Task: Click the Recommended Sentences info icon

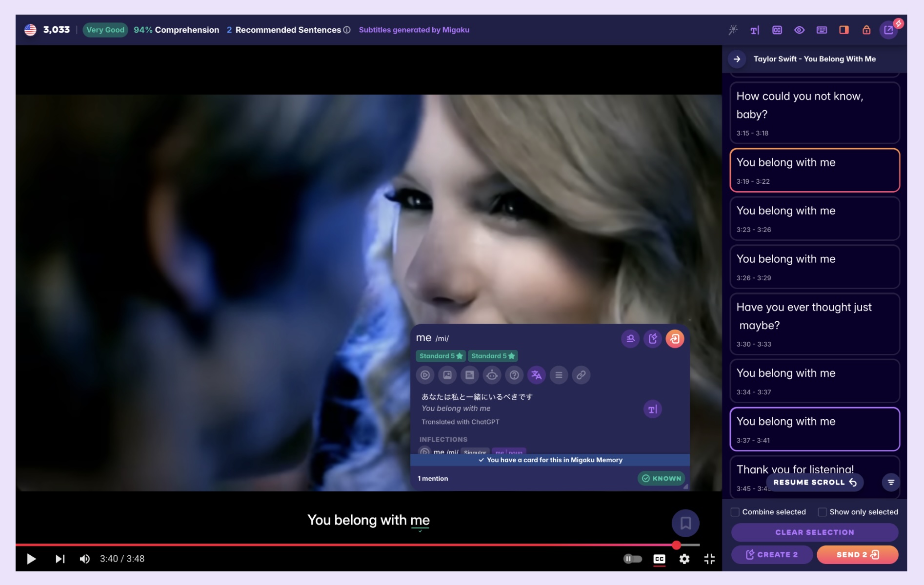Action: tap(347, 30)
